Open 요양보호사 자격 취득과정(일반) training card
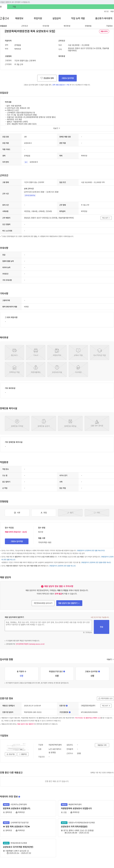The height and width of the screenshot is (868, 114). (74, 826)
